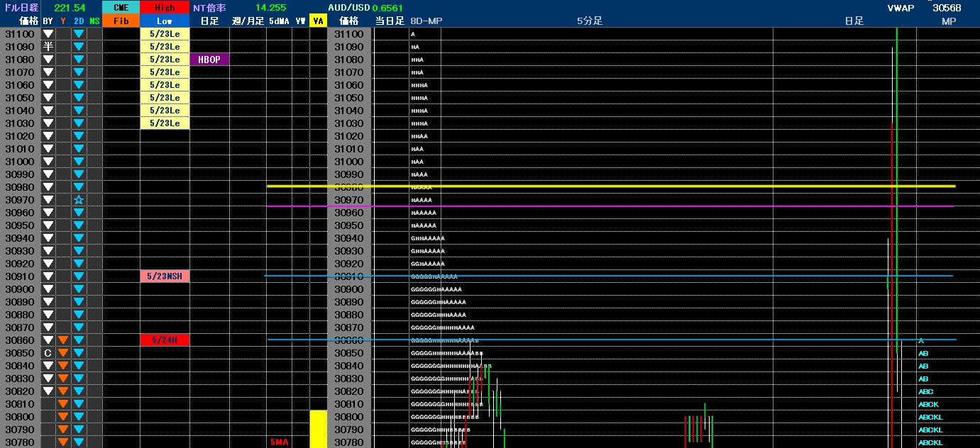Click the C marker in row 30850
This screenshot has height=448, width=980.
(x=48, y=353)
